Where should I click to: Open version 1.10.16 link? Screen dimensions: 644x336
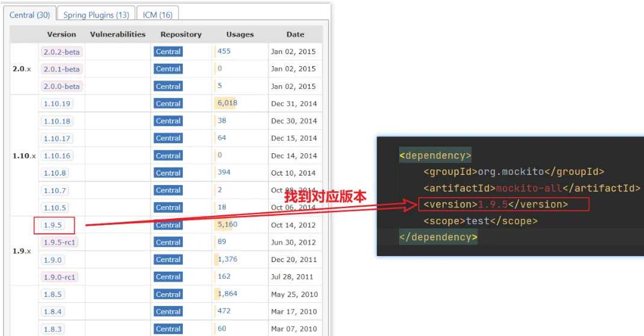57,156
